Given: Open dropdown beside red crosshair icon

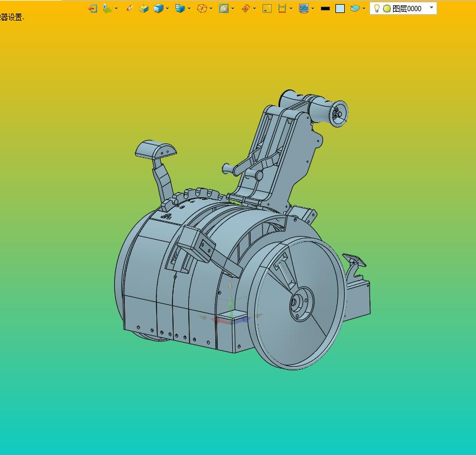Looking at the screenshot, I should pos(254,8).
